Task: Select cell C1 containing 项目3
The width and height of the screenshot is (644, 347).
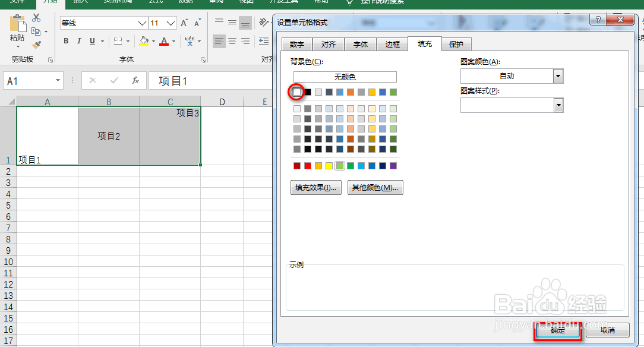Action: coord(170,136)
